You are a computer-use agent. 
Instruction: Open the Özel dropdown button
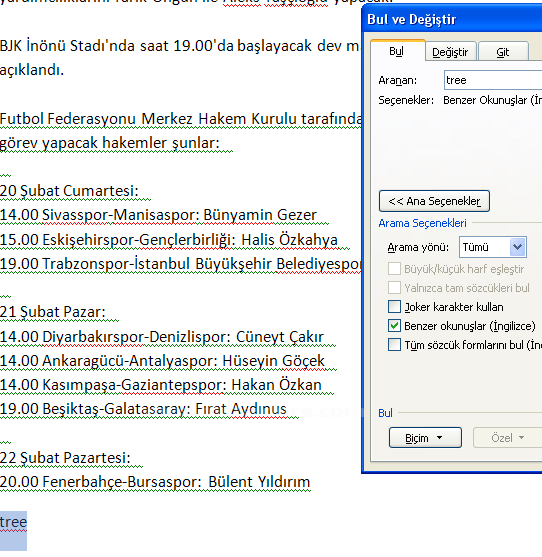[507, 438]
